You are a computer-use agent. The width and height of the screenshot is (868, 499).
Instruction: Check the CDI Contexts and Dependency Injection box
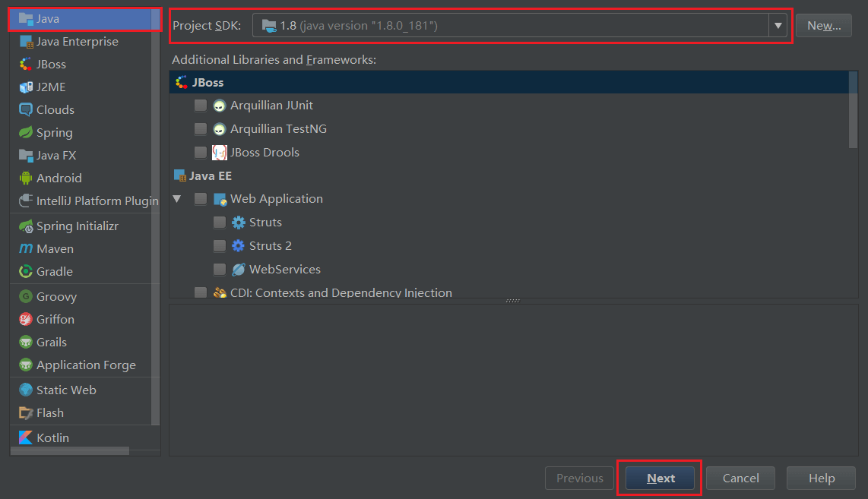click(201, 292)
